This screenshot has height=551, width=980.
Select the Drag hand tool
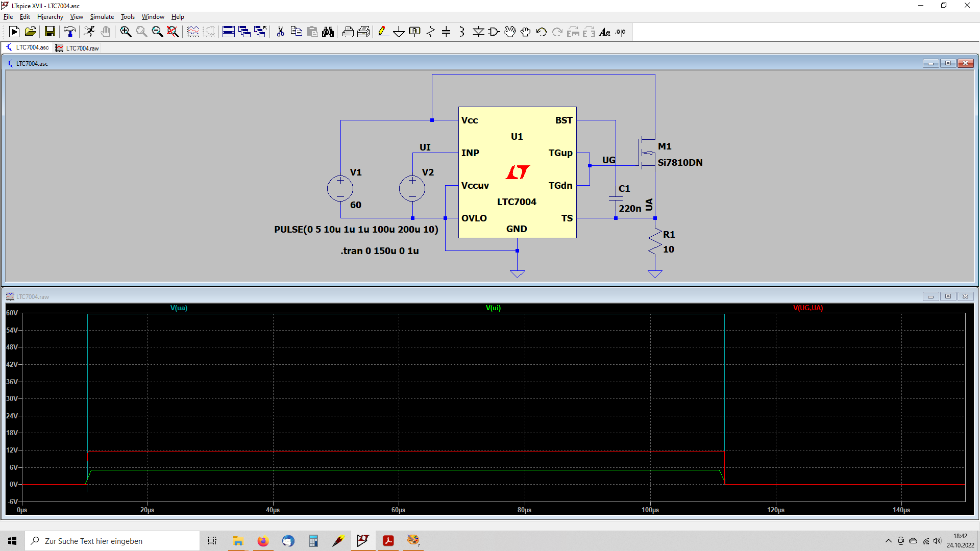point(526,32)
